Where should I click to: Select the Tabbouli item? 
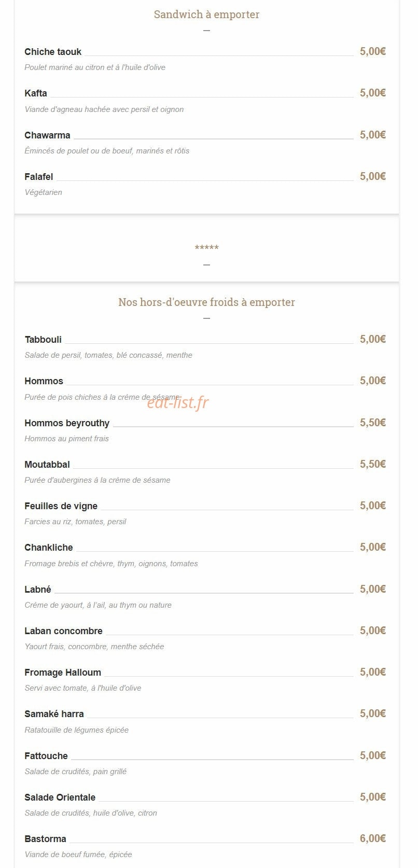[x=43, y=340]
